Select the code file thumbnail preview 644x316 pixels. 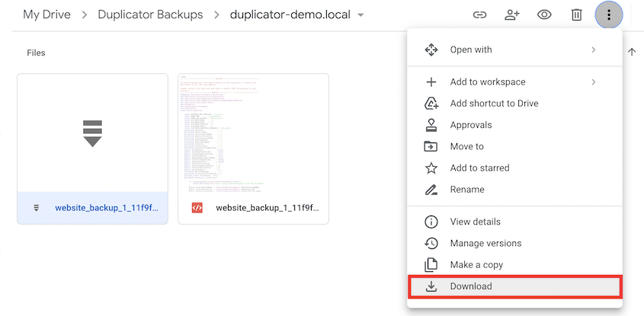click(253, 133)
